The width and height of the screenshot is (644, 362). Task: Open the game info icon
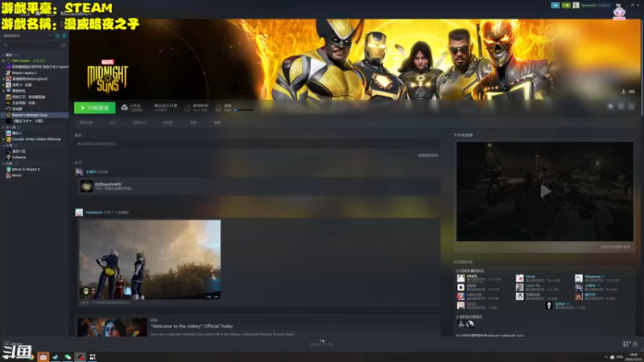click(x=621, y=106)
